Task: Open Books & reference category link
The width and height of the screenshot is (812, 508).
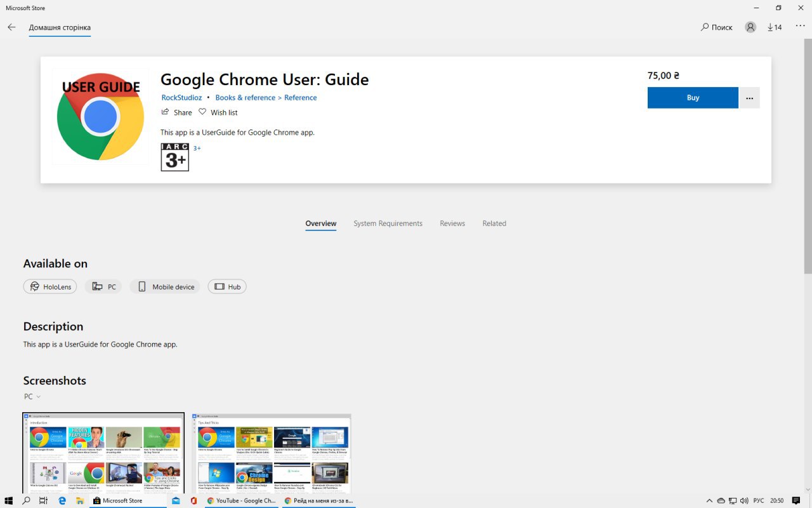Action: [245, 98]
